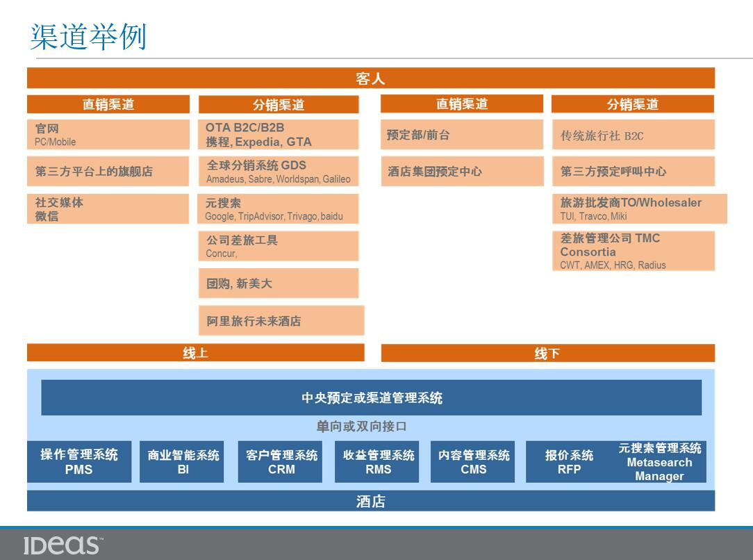Screen dimensions: 753x560
Task: Select the 官网 PC/Mobile box
Action: (108, 135)
